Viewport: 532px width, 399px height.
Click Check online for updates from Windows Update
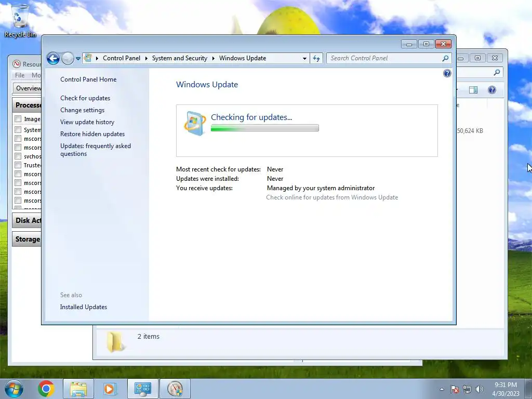(332, 197)
